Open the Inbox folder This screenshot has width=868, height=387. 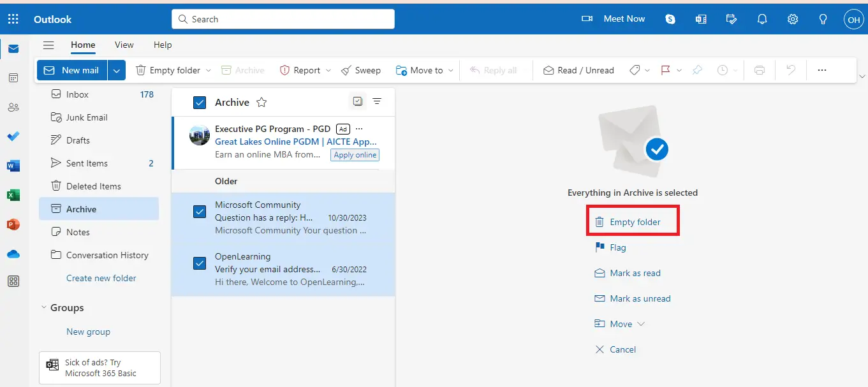(x=99, y=94)
